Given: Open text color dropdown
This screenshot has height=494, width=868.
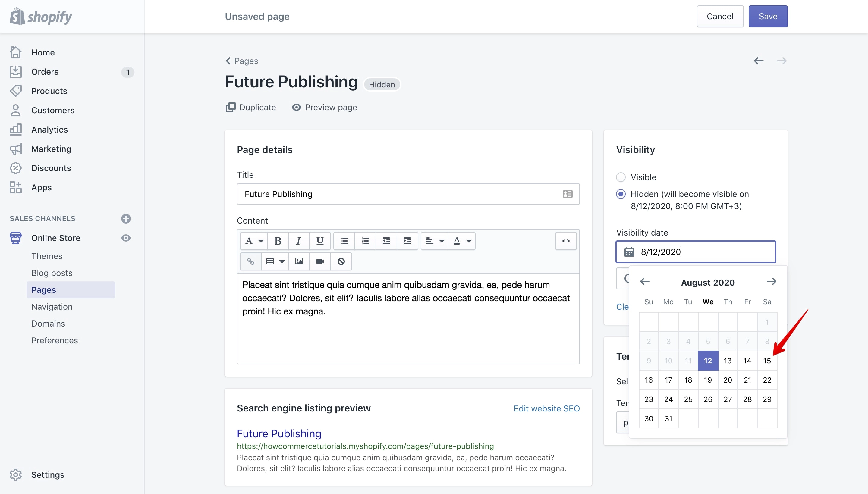Looking at the screenshot, I should click(x=462, y=241).
